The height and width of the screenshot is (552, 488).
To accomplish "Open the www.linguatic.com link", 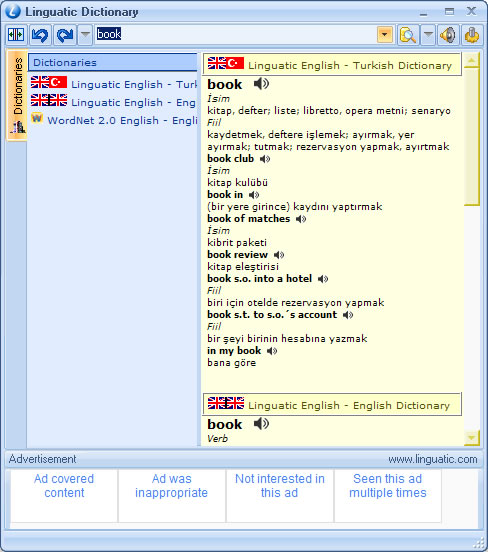I will point(433,459).
